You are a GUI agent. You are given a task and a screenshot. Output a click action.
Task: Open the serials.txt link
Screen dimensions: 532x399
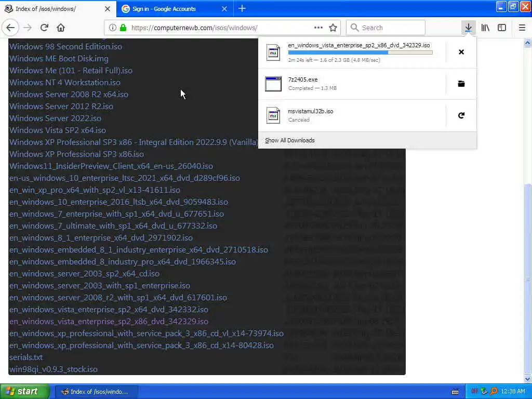pyautogui.click(x=26, y=357)
